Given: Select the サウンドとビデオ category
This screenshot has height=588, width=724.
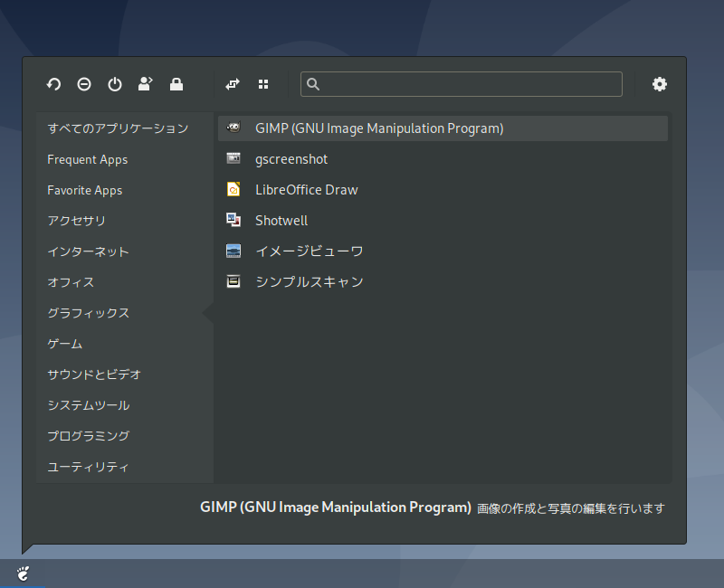Looking at the screenshot, I should coord(94,375).
